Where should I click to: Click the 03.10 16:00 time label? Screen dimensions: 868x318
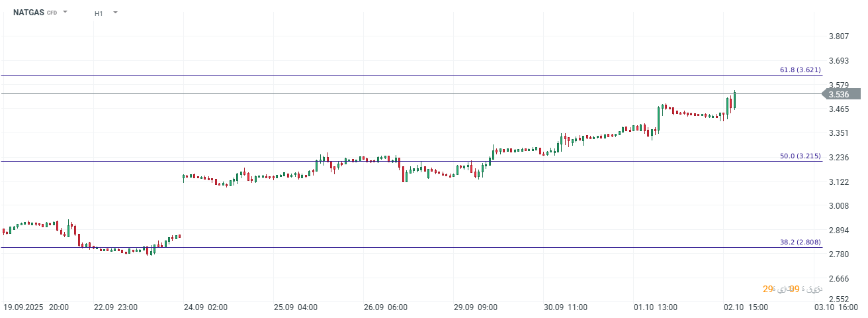click(x=836, y=307)
